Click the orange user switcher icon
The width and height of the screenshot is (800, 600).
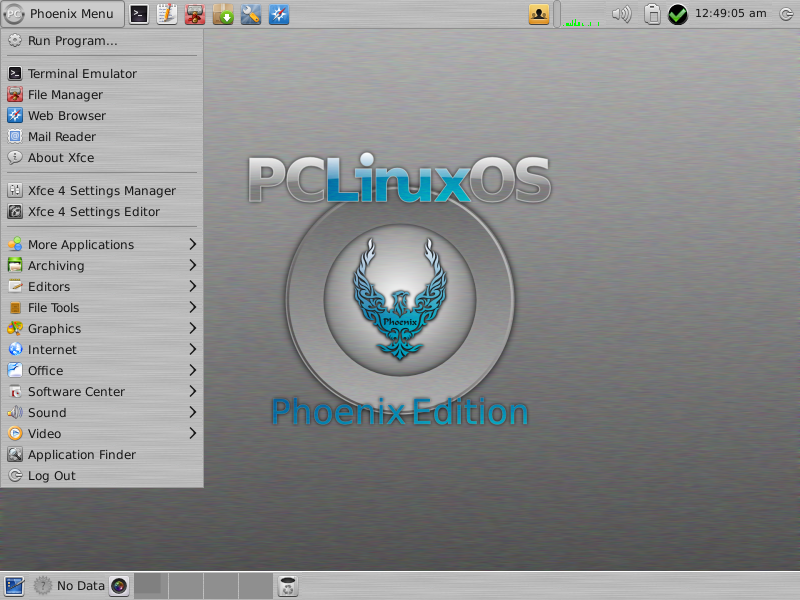538,14
